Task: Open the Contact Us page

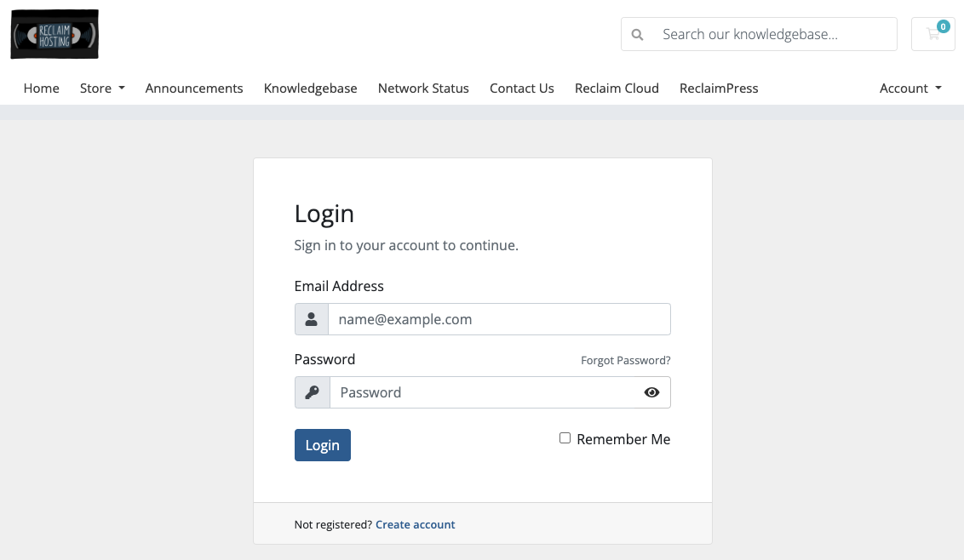Action: pyautogui.click(x=522, y=88)
